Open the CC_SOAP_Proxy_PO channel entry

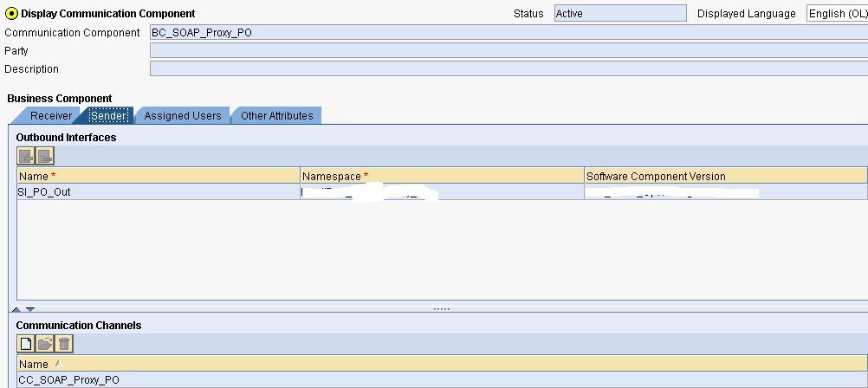69,380
